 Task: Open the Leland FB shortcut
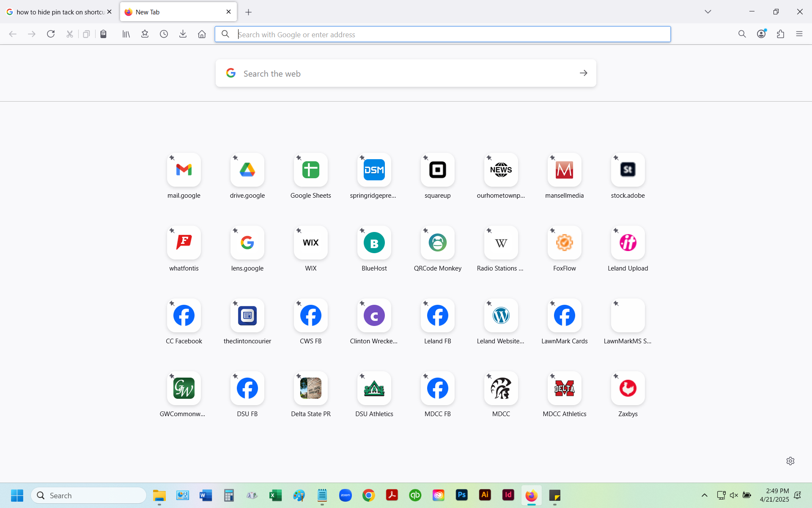[438, 315]
